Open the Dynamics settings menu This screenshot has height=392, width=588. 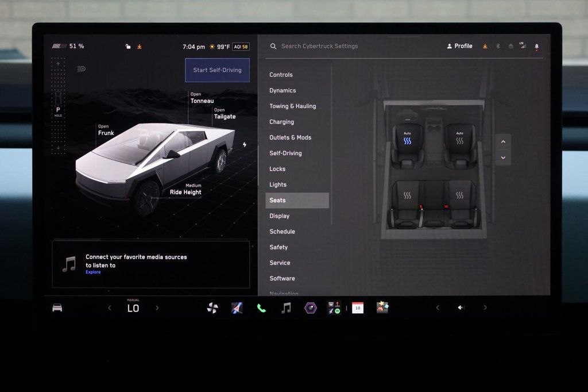coord(283,90)
